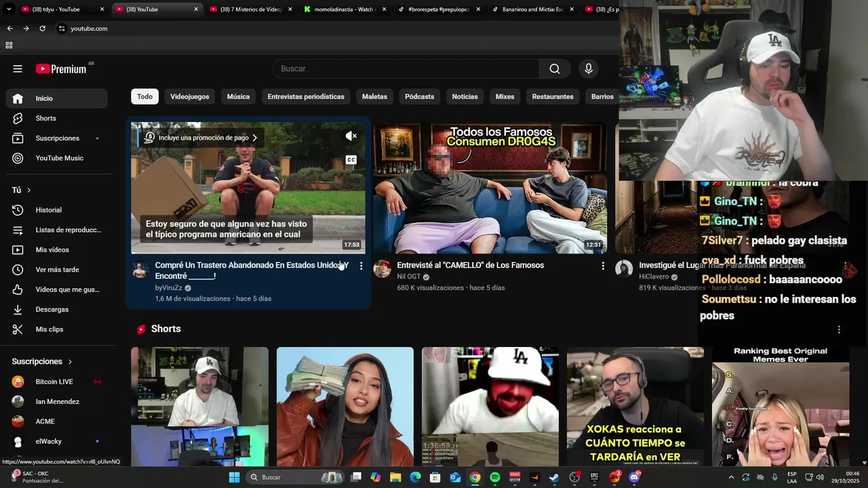Select the Música filter chip

238,96
